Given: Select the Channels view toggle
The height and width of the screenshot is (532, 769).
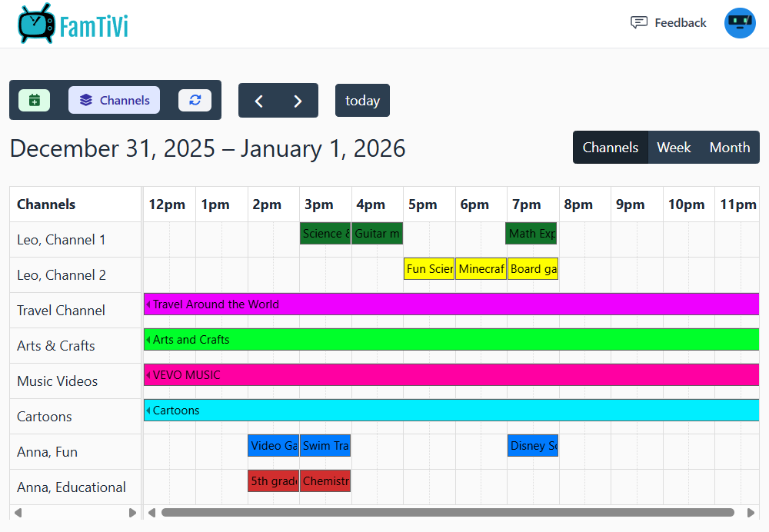Looking at the screenshot, I should point(610,148).
